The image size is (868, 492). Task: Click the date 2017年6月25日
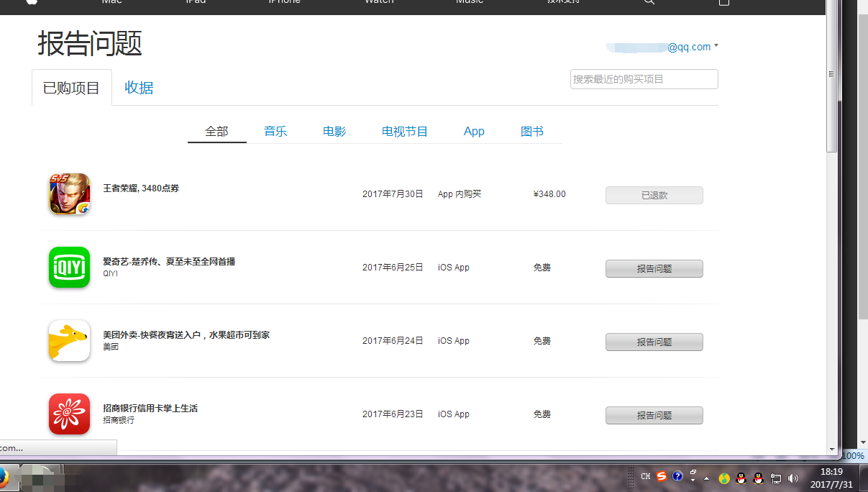tap(393, 268)
